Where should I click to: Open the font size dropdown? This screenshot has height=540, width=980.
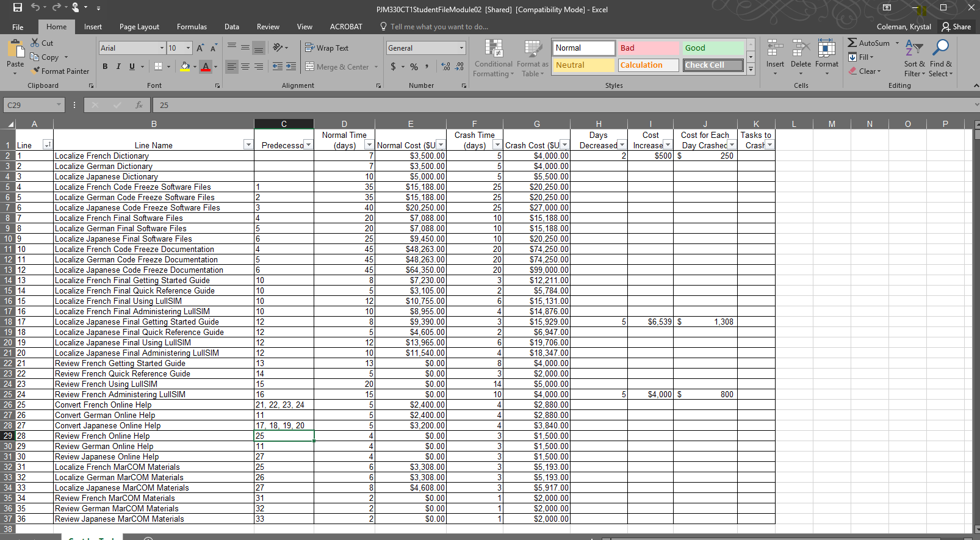tap(188, 48)
